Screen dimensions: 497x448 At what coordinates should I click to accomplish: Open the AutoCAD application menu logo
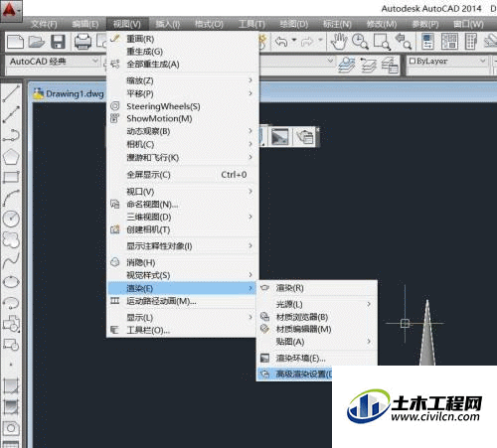[11, 11]
